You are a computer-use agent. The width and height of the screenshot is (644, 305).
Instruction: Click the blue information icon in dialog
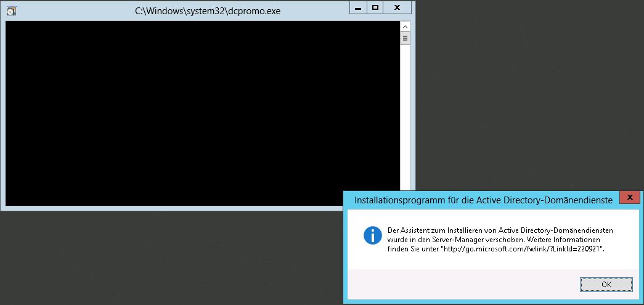[372, 235]
